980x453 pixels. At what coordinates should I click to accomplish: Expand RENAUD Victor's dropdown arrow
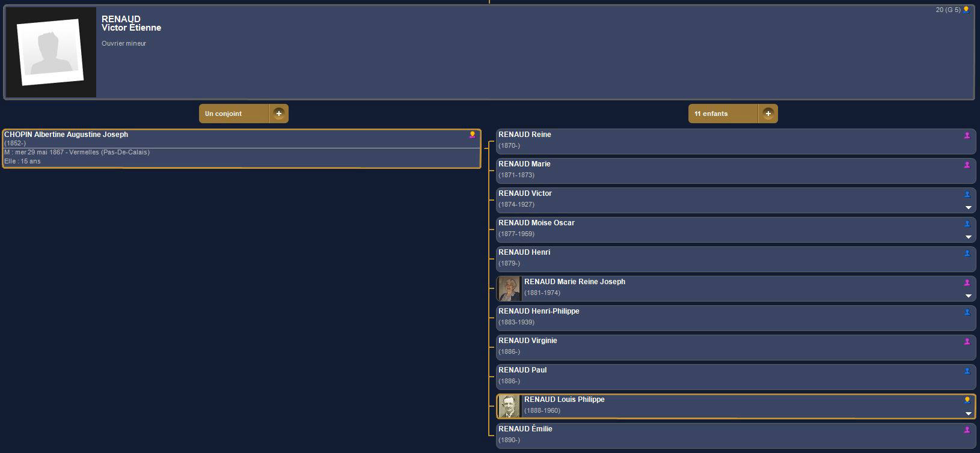(968, 207)
